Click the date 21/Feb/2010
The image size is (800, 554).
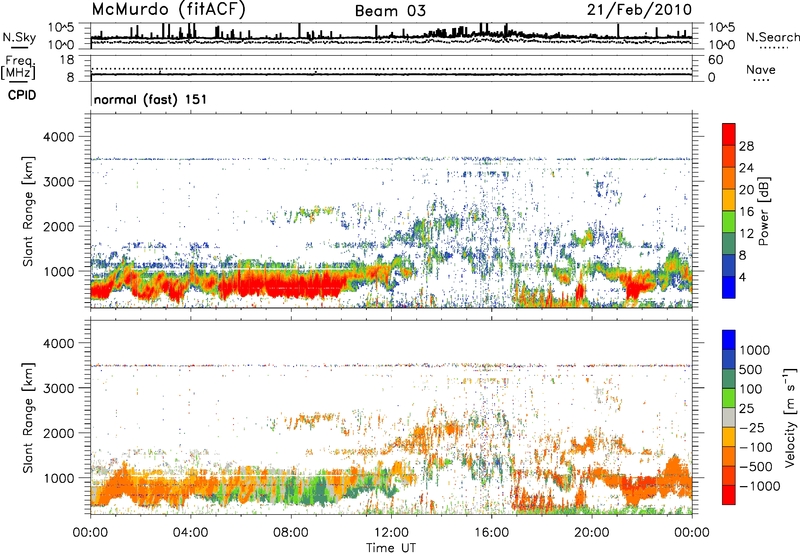click(639, 10)
